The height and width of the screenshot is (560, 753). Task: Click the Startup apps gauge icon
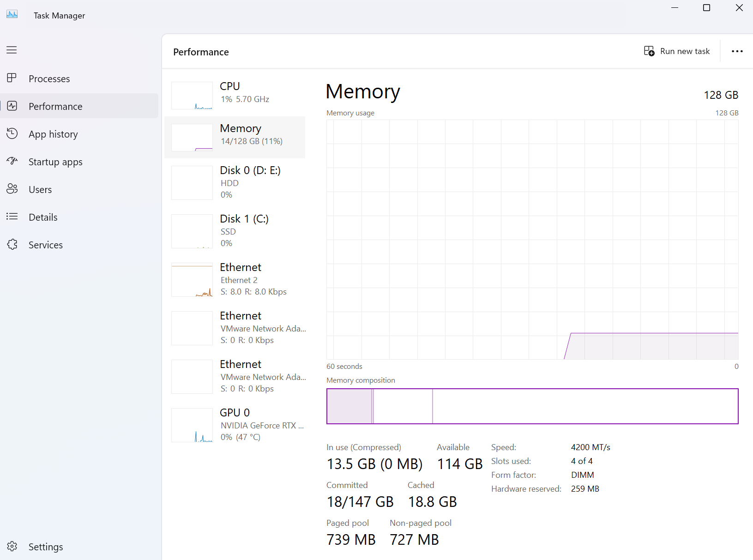12,161
